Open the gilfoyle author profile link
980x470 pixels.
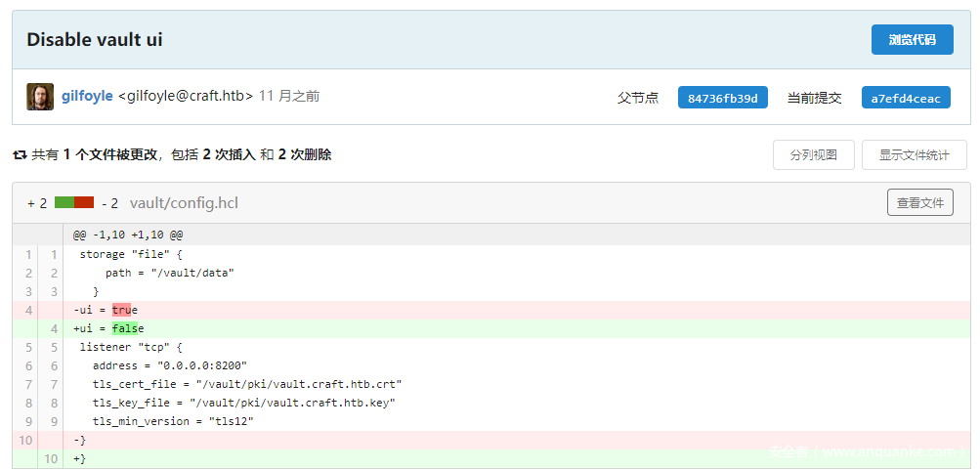tap(87, 97)
